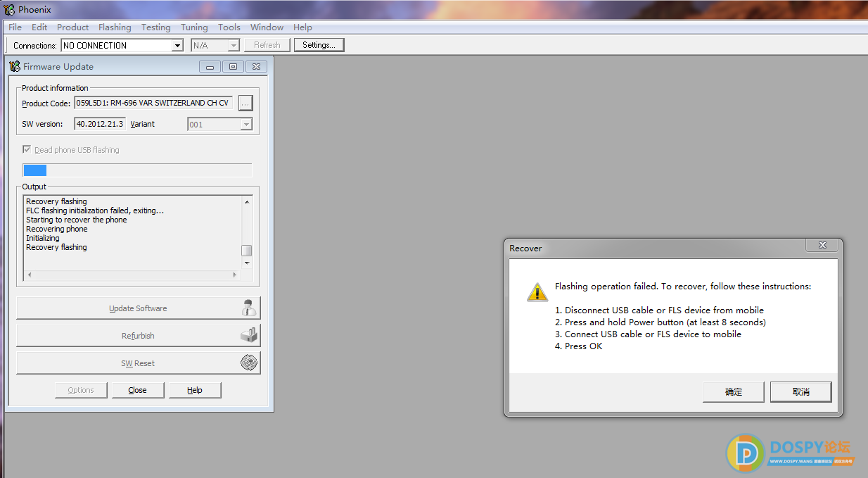Select 'FLC flashing initialization failed, exiting...' log line

coord(95,210)
